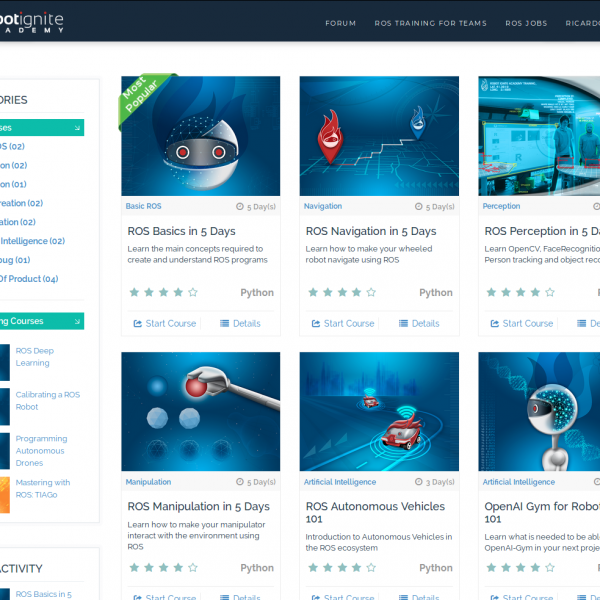Filter by the Intelligence (02) category
Image resolution: width=600 pixels, height=600 pixels.
pyautogui.click(x=33, y=241)
